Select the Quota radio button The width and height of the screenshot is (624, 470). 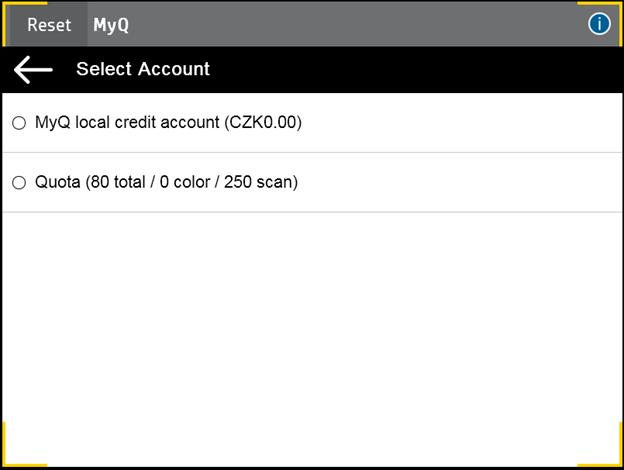[x=19, y=183]
